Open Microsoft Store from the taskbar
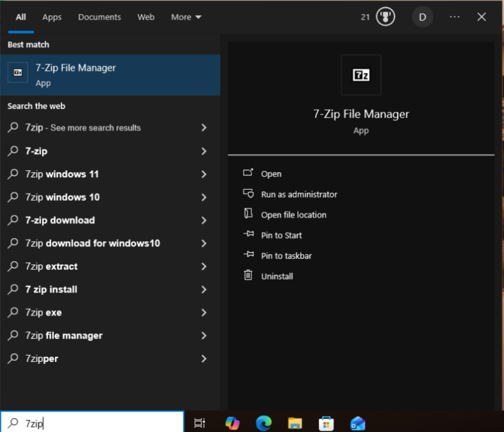The width and height of the screenshot is (504, 432). pyautogui.click(x=326, y=423)
